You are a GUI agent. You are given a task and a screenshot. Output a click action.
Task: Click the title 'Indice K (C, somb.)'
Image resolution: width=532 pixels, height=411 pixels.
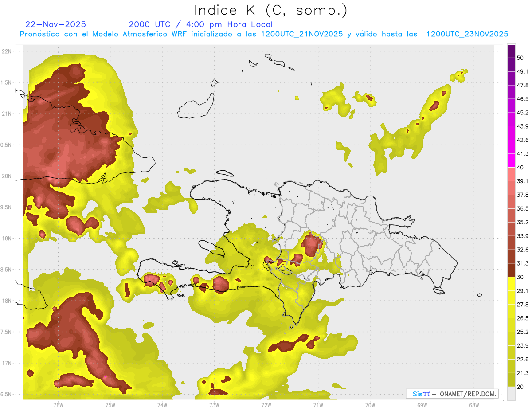click(x=270, y=10)
